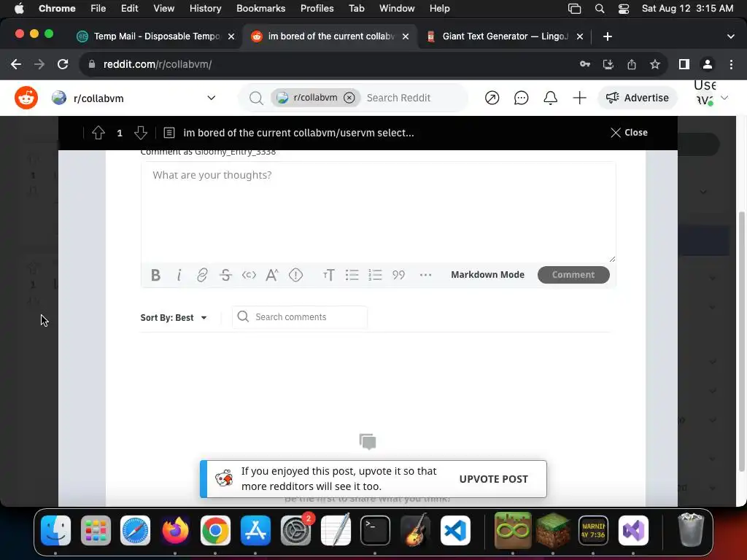Open Reddit chat icon
The width and height of the screenshot is (747, 560).
(521, 98)
